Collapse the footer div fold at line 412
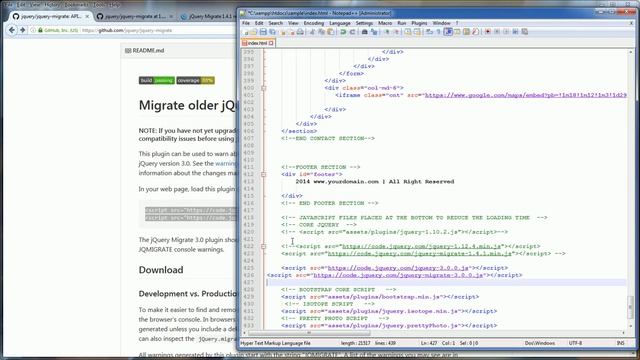Viewport: 640px width, 360px height. click(x=264, y=174)
